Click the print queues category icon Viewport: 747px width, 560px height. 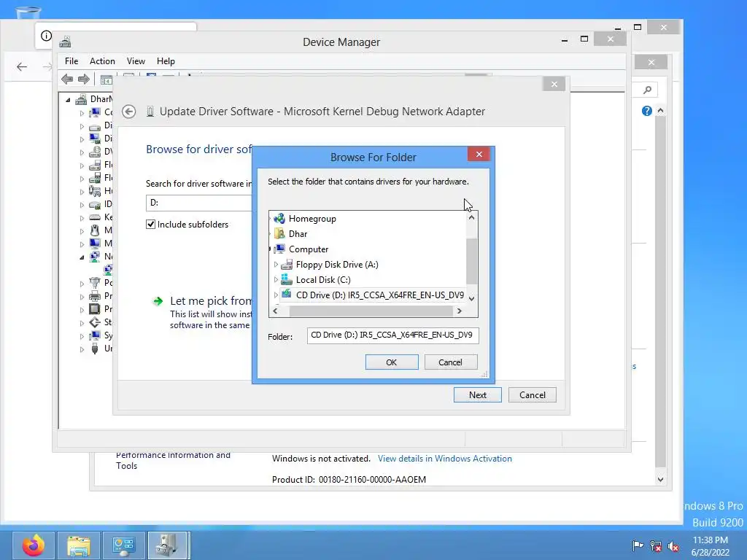pos(95,296)
